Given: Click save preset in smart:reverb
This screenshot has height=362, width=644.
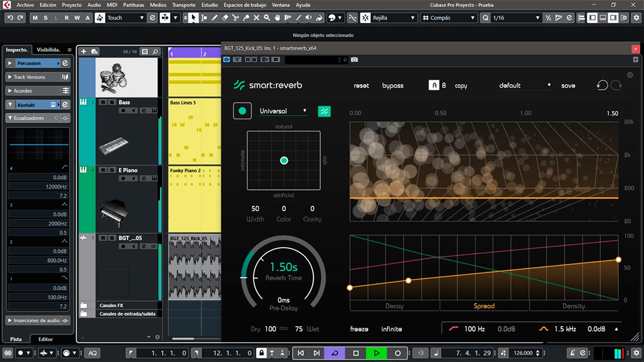Looking at the screenshot, I should 568,86.
